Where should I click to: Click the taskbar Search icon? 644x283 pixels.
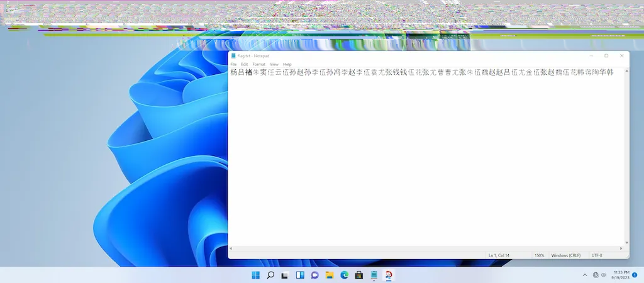270,275
